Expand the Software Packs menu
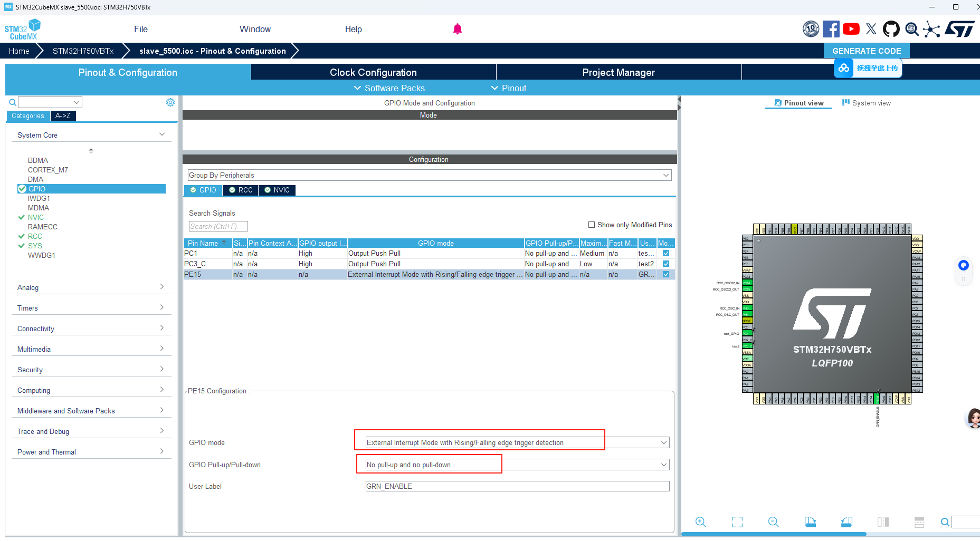Viewport: 980px width, 541px height. (x=389, y=88)
